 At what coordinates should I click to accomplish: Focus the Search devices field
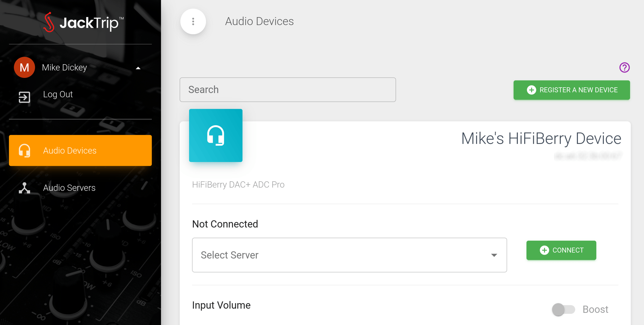(x=287, y=90)
